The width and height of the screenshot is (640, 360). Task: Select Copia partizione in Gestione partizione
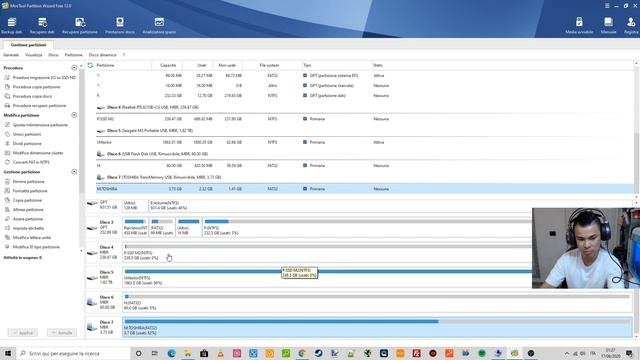(23, 200)
